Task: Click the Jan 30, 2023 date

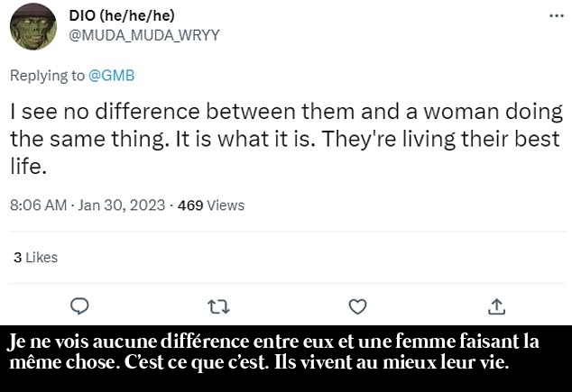Action: [121, 205]
